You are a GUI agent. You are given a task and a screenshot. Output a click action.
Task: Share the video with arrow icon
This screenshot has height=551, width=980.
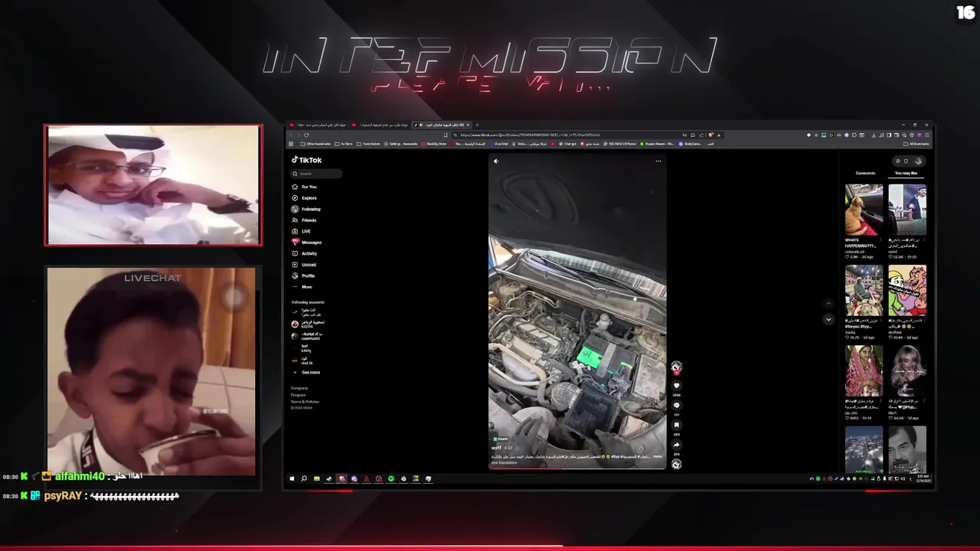click(x=676, y=445)
